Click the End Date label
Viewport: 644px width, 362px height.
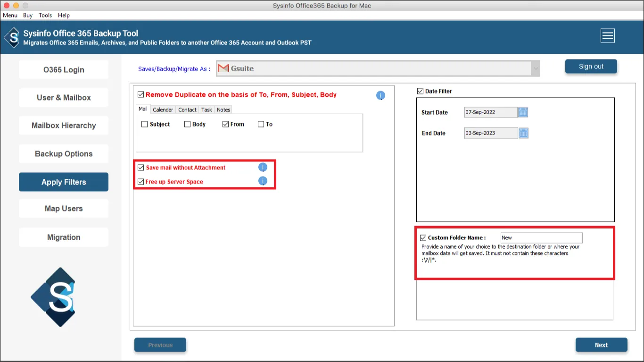[434, 133]
